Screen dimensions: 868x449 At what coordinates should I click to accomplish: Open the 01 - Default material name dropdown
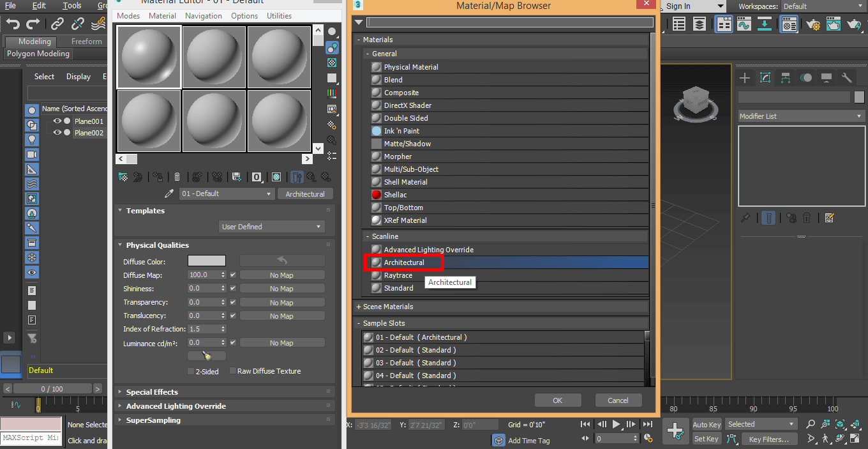click(x=227, y=194)
